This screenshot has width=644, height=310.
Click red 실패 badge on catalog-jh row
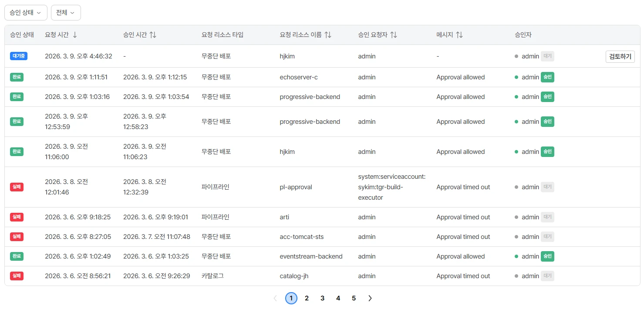coord(17,276)
